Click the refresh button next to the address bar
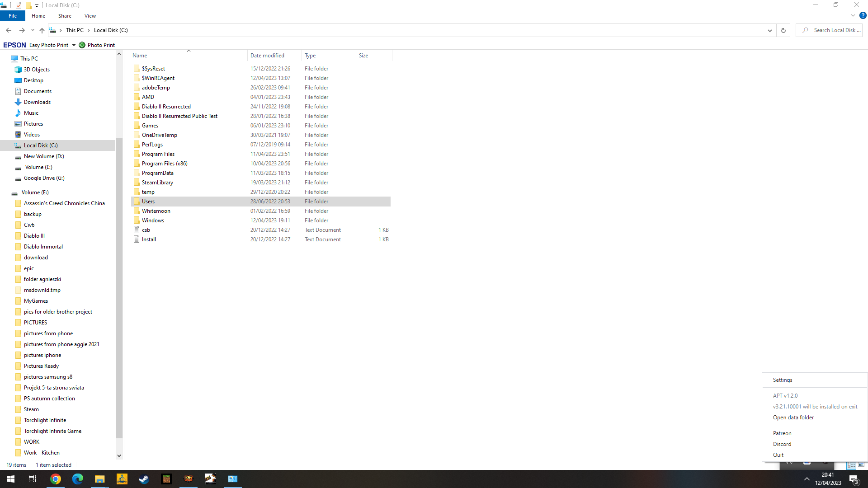868x488 pixels. (783, 30)
